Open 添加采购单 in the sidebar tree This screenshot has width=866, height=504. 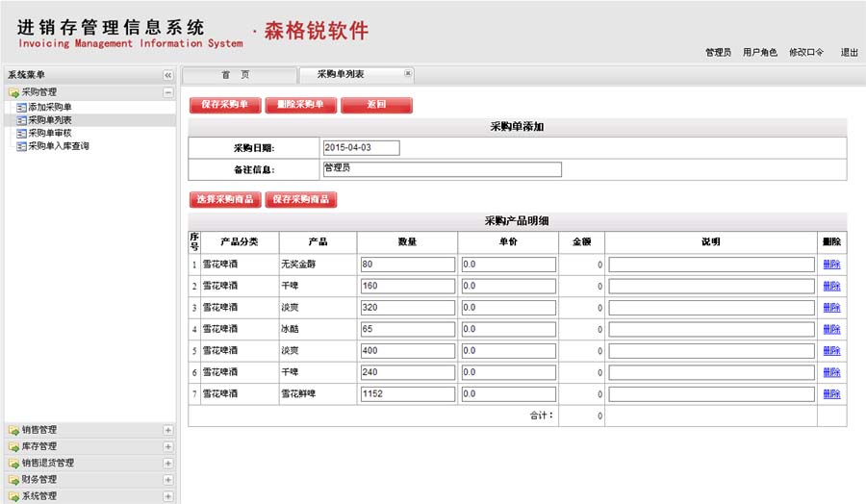(x=49, y=107)
